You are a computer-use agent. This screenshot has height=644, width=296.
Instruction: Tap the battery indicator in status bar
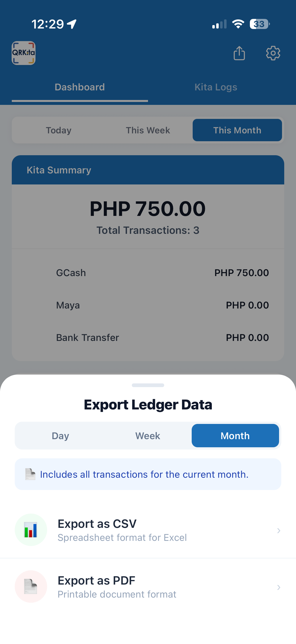coord(260,24)
